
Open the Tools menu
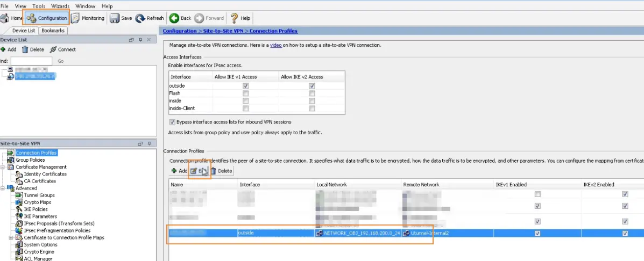[39, 6]
